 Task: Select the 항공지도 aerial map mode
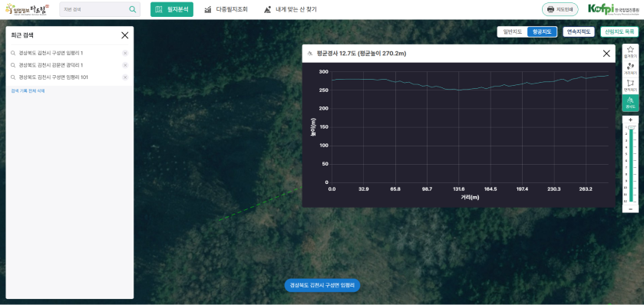pyautogui.click(x=542, y=31)
